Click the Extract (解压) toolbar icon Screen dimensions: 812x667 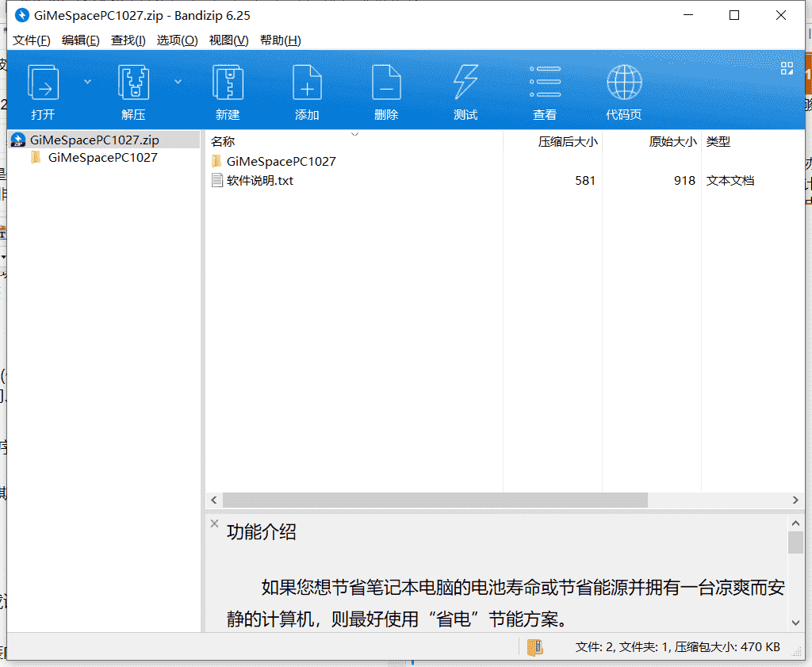coord(133,82)
